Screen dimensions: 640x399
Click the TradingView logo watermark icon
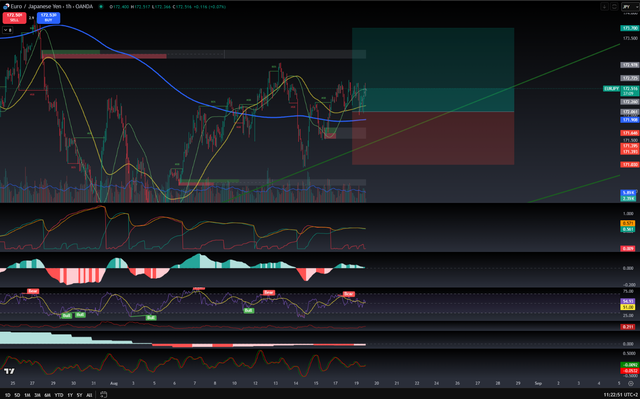click(9, 371)
